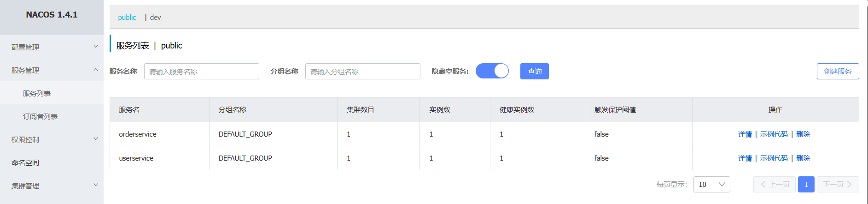
Task: Select page 1 in pagination
Action: (806, 185)
